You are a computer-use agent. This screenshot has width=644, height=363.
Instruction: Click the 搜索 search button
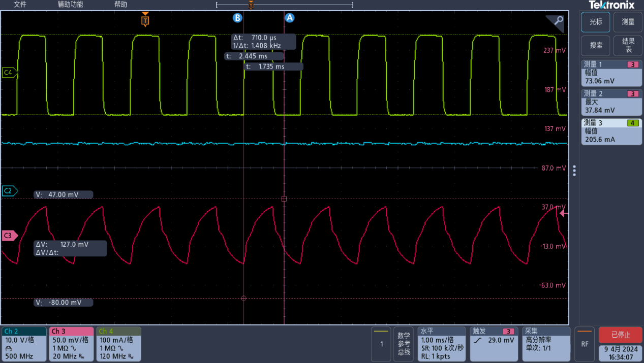tap(596, 46)
